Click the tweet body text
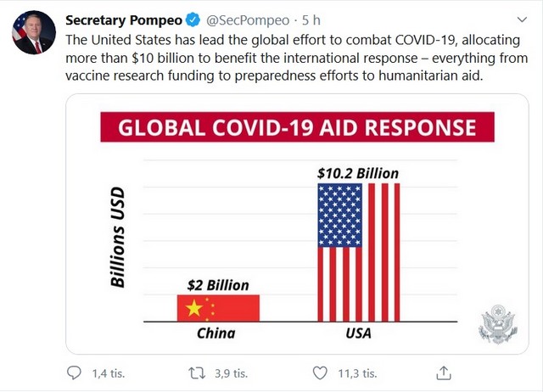Image resolution: width=543 pixels, height=392 pixels. [x=296, y=58]
